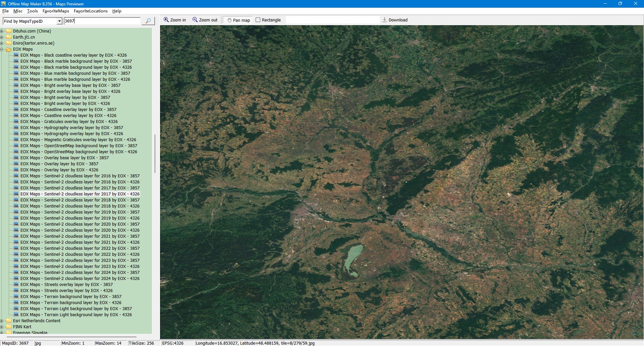This screenshot has width=644, height=346.
Task: Expand the Dituhui.com (China) node
Action: (x=2, y=31)
